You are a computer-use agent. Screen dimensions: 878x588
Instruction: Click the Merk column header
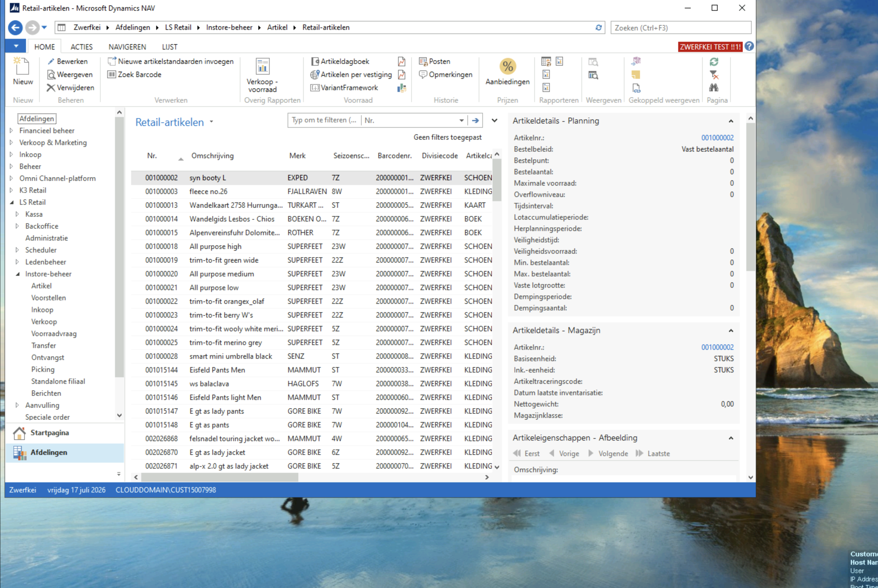click(297, 156)
